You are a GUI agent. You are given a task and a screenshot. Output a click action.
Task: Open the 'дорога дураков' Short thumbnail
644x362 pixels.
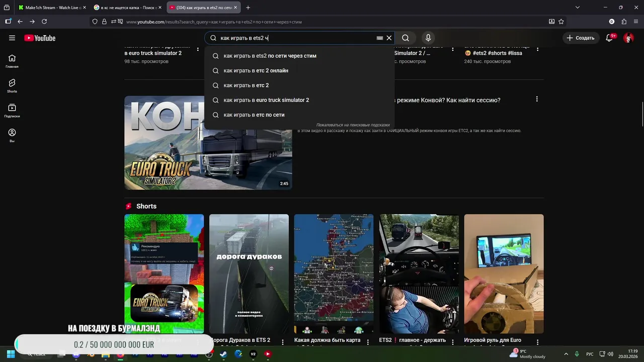pyautogui.click(x=249, y=274)
